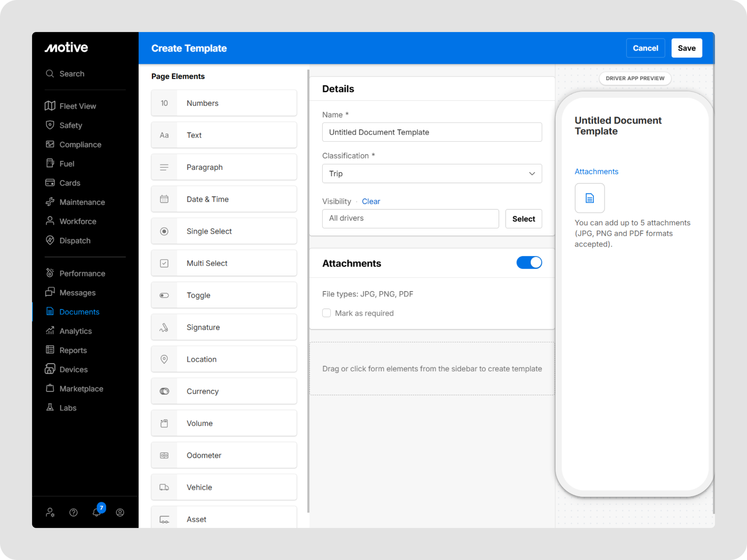Open the admin user settings icon
This screenshot has height=560, width=747.
[x=50, y=513]
